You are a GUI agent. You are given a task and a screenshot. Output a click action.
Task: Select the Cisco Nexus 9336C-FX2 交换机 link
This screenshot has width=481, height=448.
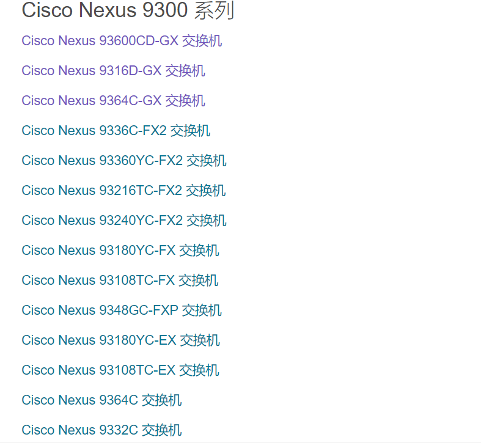tap(116, 131)
